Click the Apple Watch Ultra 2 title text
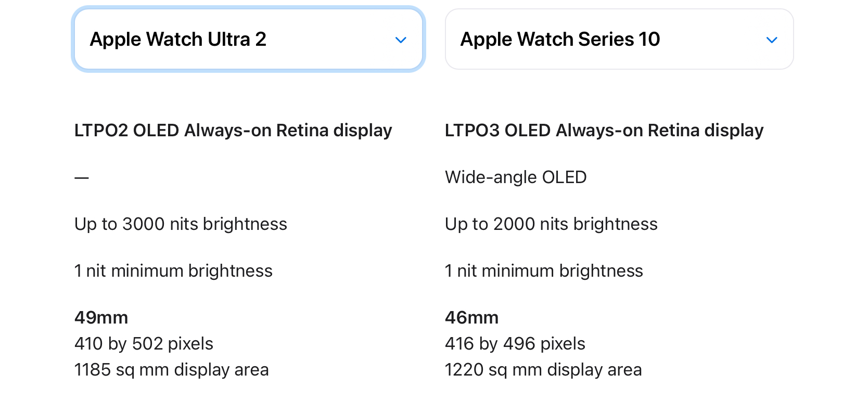Viewport: 868px width, 400px height. click(x=178, y=40)
